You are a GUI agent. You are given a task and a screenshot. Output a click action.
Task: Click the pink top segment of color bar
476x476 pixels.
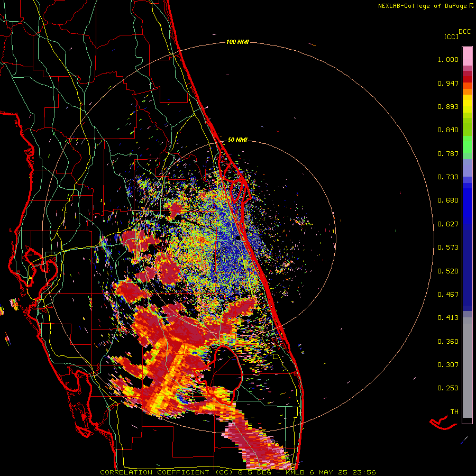click(467, 57)
